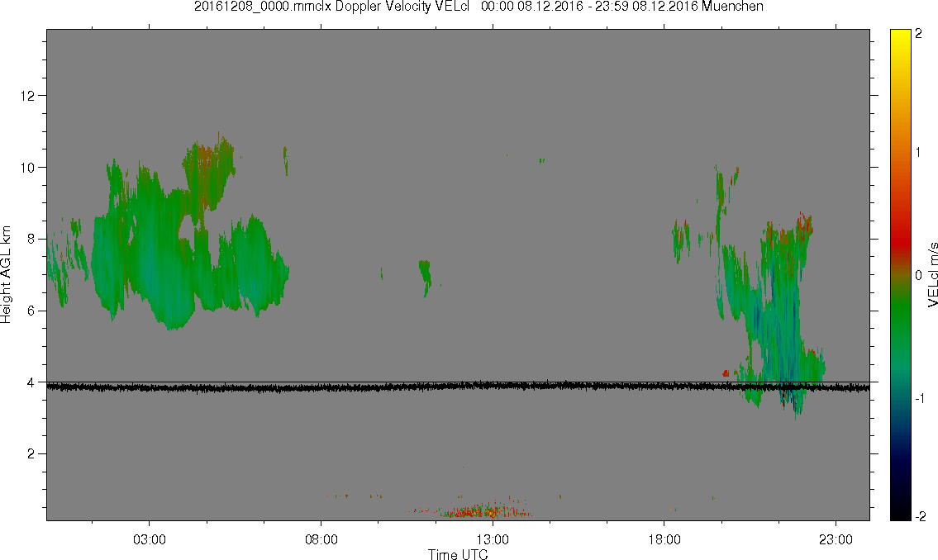Click the 23:00 time axis label

836,539
